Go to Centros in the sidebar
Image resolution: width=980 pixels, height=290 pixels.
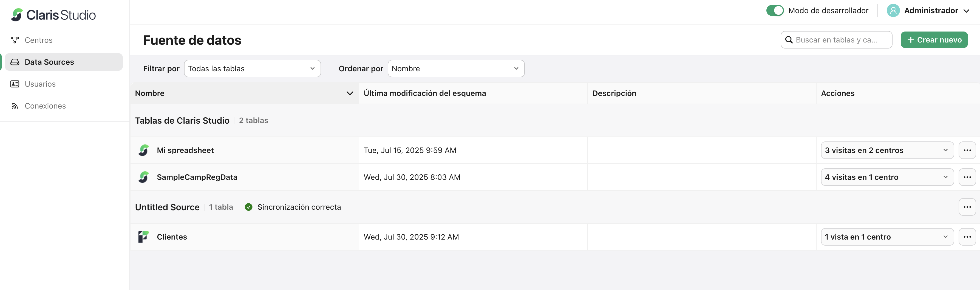pos(38,40)
